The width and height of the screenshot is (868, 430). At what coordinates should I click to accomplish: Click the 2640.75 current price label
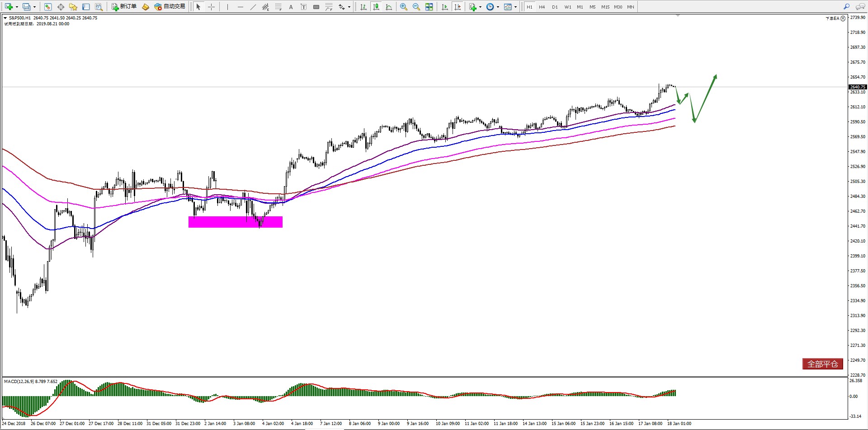tap(858, 87)
